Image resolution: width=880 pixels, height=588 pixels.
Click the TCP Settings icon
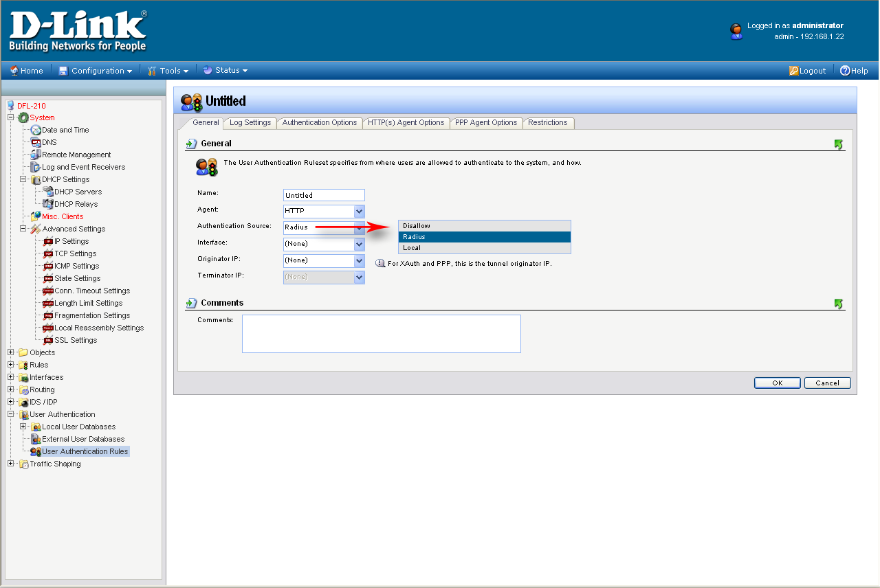pos(48,253)
